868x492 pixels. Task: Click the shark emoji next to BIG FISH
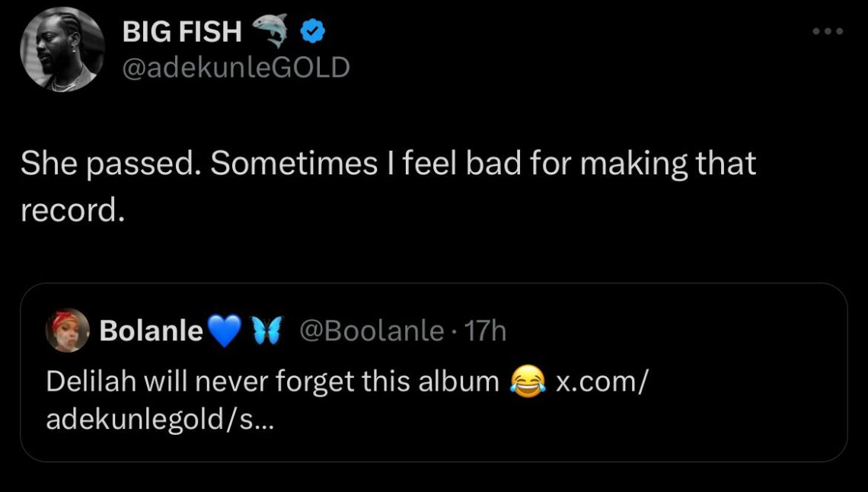[271, 30]
